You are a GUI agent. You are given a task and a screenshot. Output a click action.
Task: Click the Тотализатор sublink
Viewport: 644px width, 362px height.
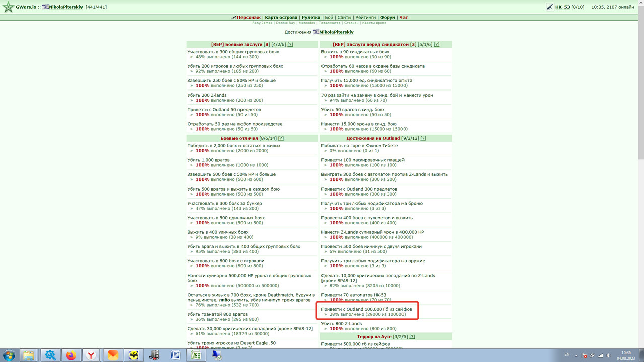pos(330,23)
